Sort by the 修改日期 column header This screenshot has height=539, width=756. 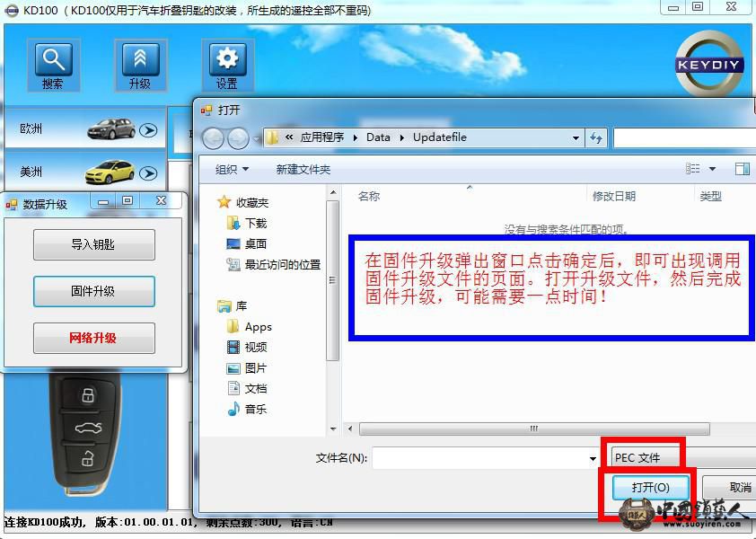pyautogui.click(x=614, y=197)
